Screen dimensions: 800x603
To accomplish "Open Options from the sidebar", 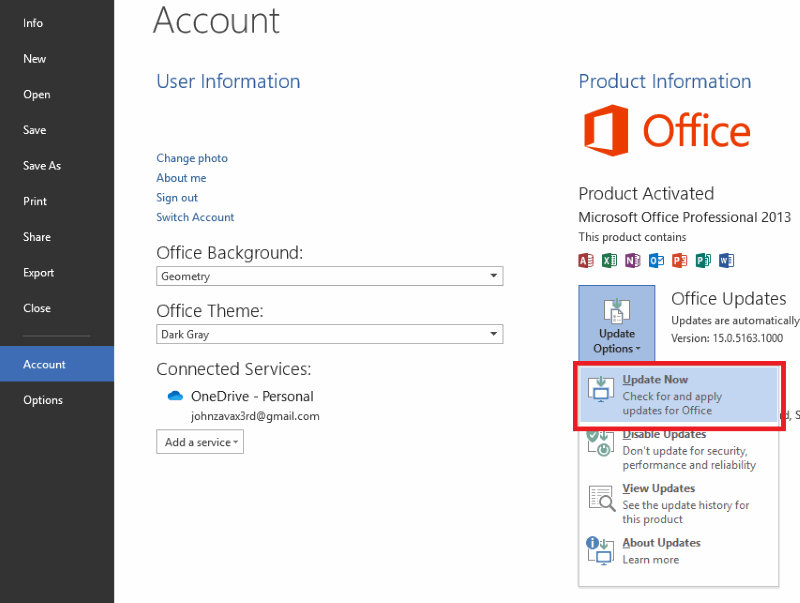I will (x=57, y=400).
